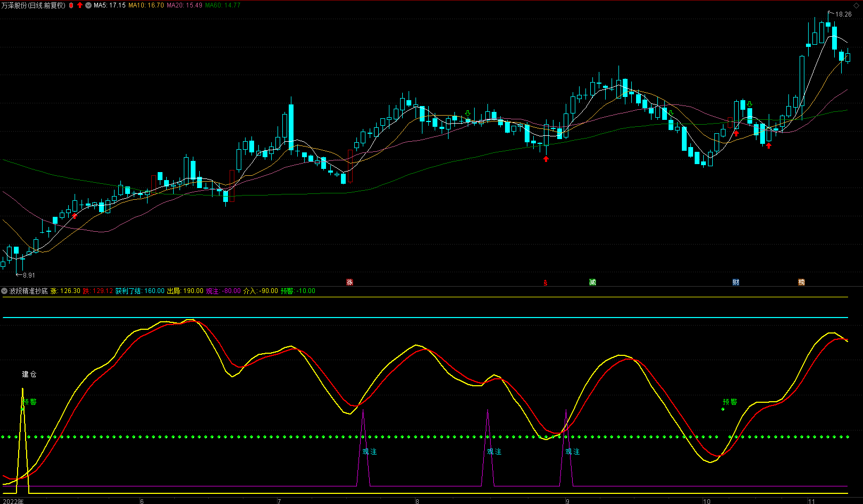Click the orange 榜 event marker icon

(801, 282)
